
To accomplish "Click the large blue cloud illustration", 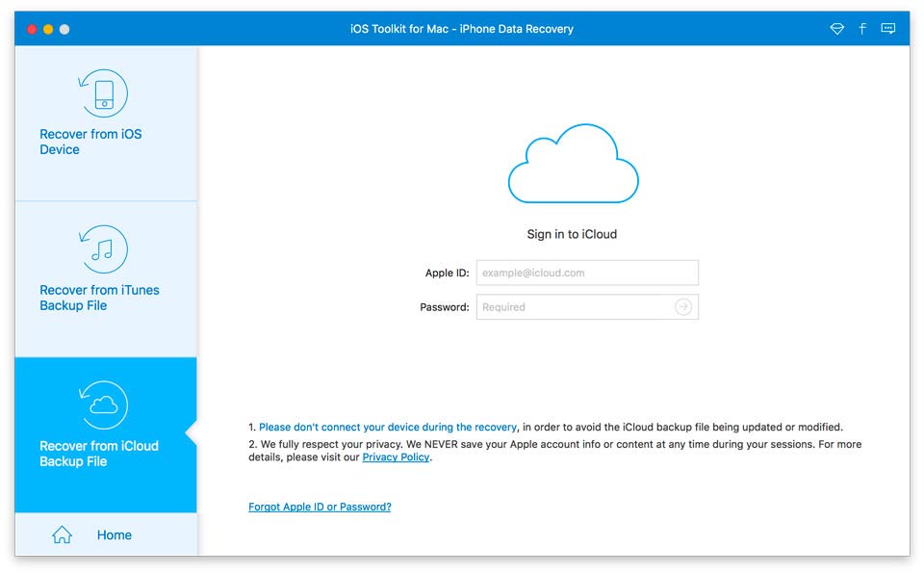I will pyautogui.click(x=573, y=162).
